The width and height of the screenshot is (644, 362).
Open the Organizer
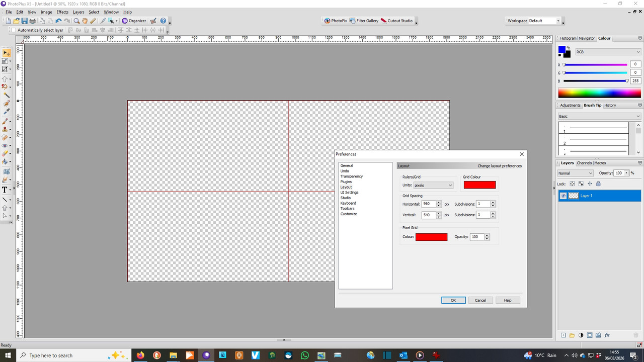tap(134, 21)
